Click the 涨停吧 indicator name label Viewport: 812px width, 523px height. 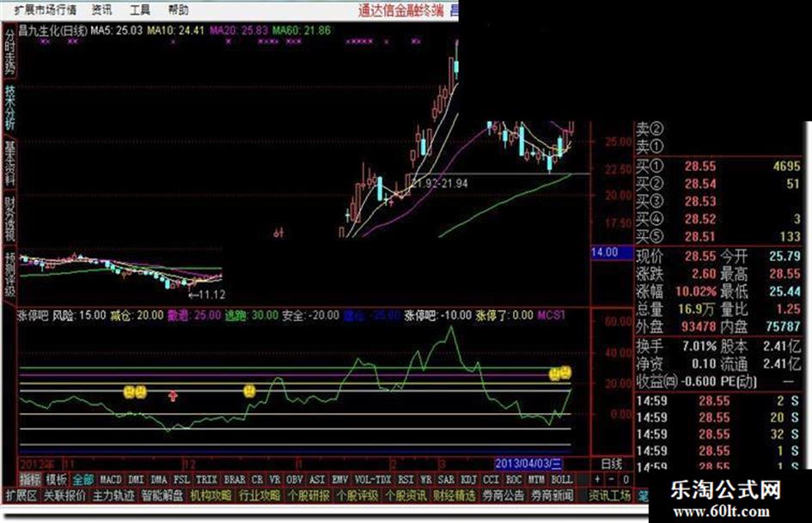pyautogui.click(x=33, y=315)
